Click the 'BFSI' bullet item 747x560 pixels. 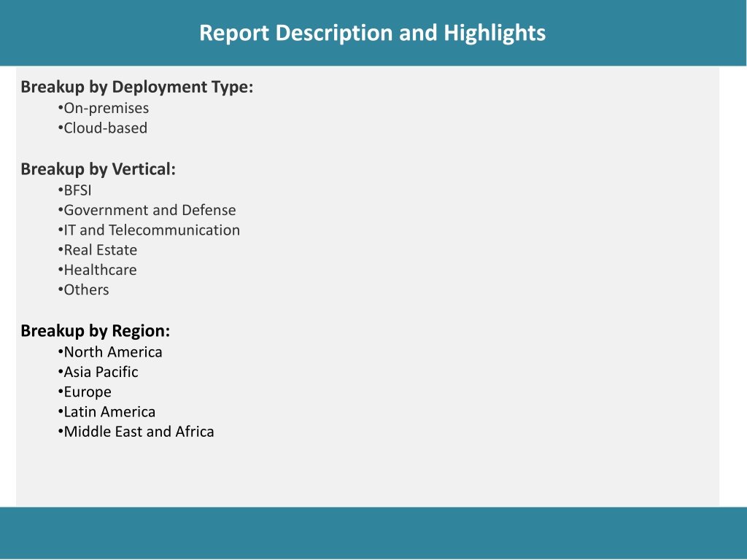pyautogui.click(x=74, y=190)
